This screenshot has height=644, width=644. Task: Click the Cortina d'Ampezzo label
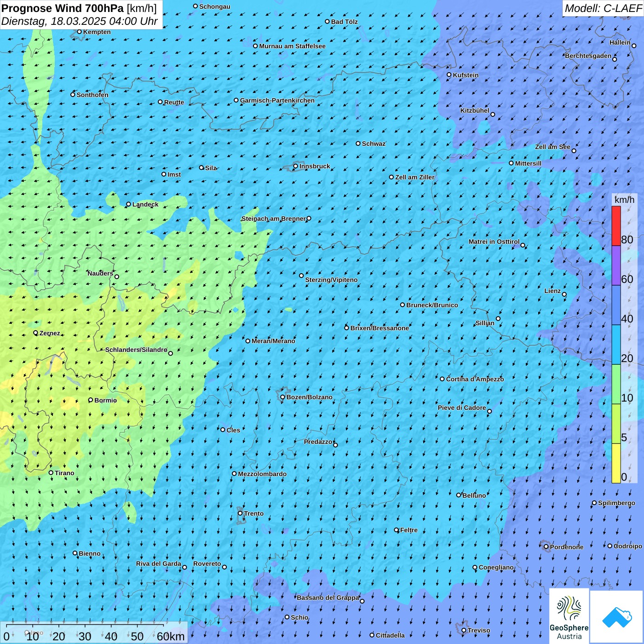click(475, 379)
